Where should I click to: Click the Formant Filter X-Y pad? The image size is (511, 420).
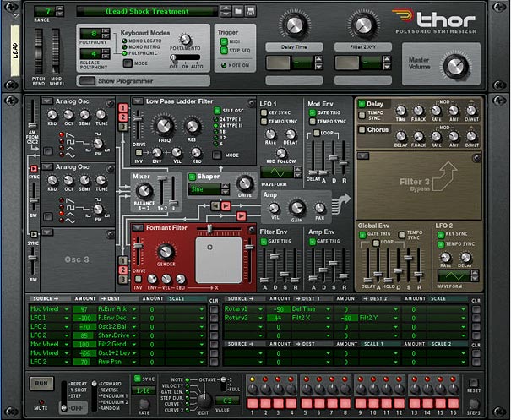pos(219,260)
